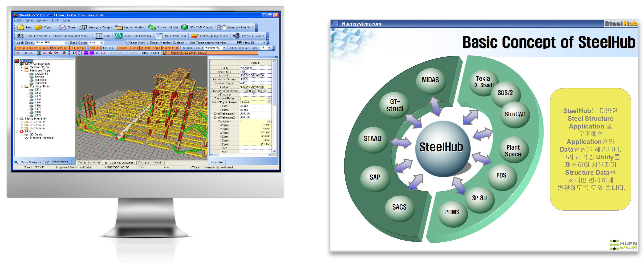Check the X-Z Plane checkbox
The width and height of the screenshot is (644, 263).
[22, 125]
